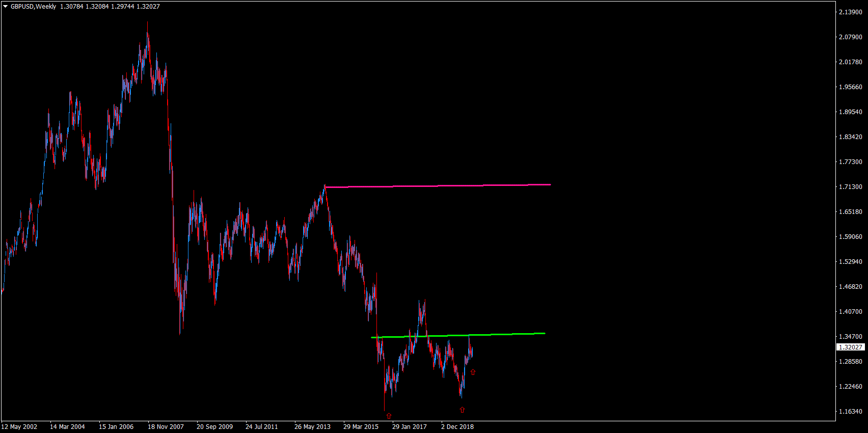Click the 26 May 2013 date label

click(x=312, y=427)
